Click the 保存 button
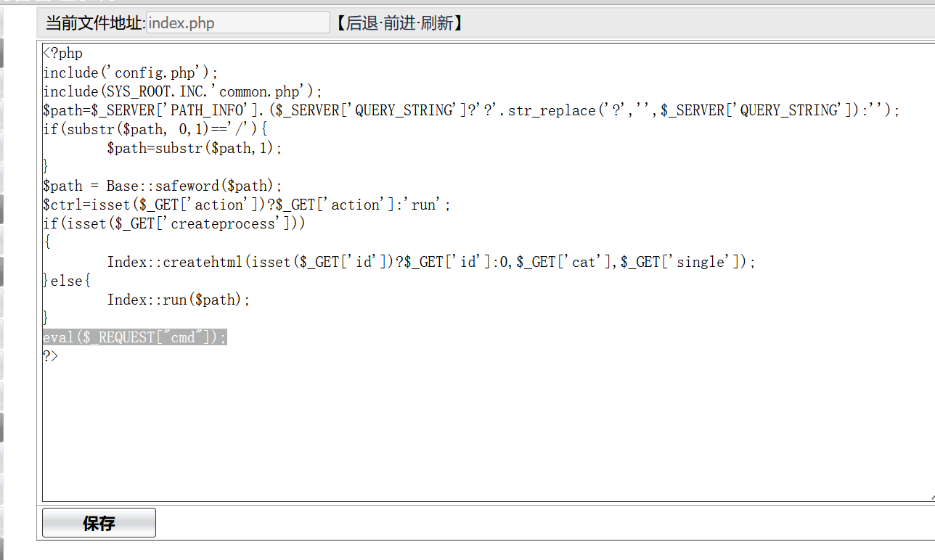Viewport: 935px width, 560px height. click(99, 523)
